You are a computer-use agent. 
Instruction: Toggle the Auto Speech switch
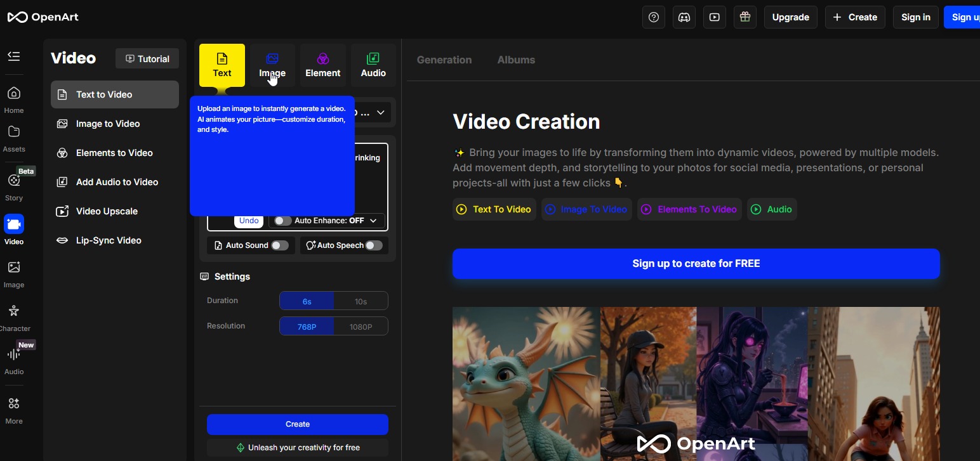[x=374, y=245]
